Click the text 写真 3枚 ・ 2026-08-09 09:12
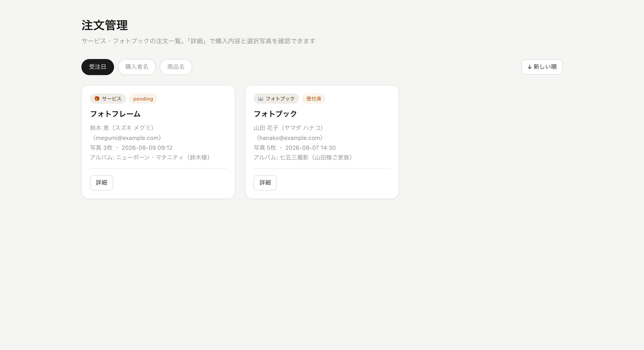The height and width of the screenshot is (350, 644). pos(131,148)
